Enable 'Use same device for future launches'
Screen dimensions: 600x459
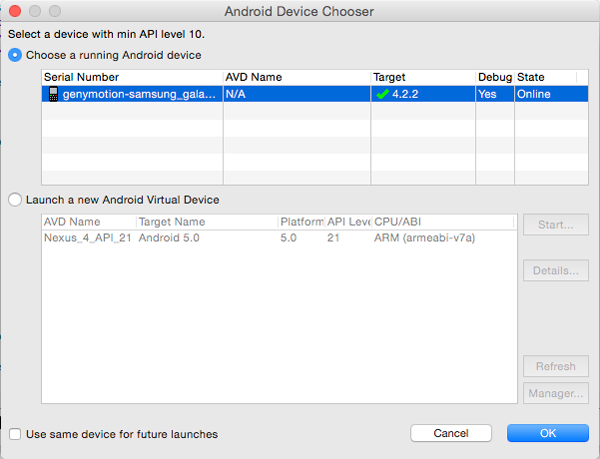[x=15, y=434]
